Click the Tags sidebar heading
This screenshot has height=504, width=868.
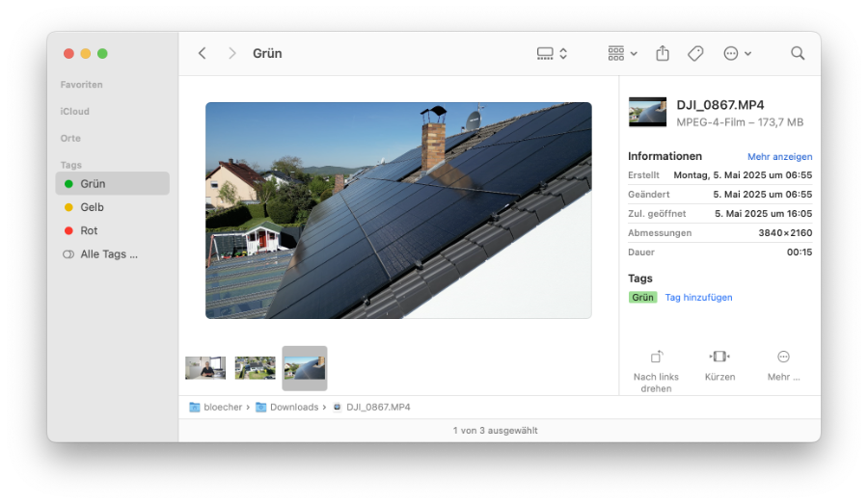70,165
